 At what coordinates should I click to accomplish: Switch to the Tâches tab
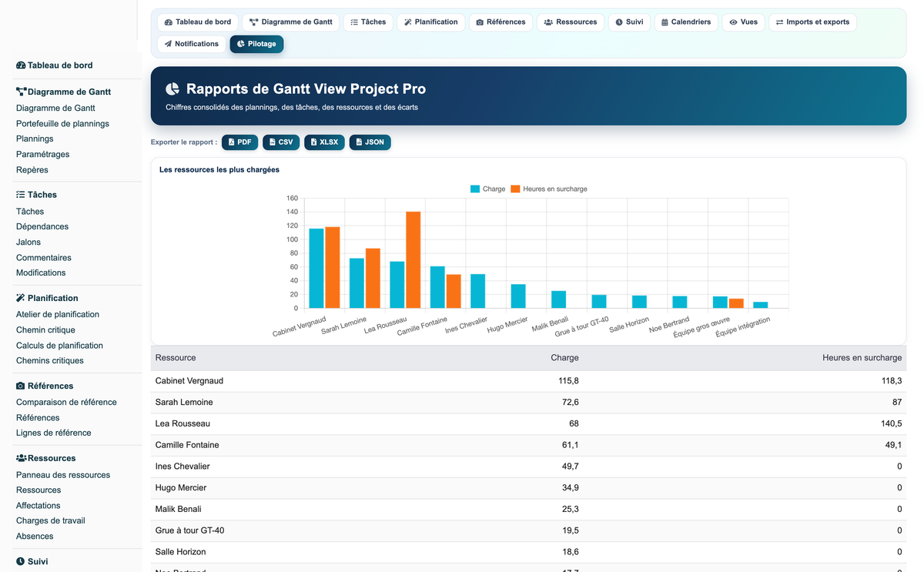click(x=368, y=22)
